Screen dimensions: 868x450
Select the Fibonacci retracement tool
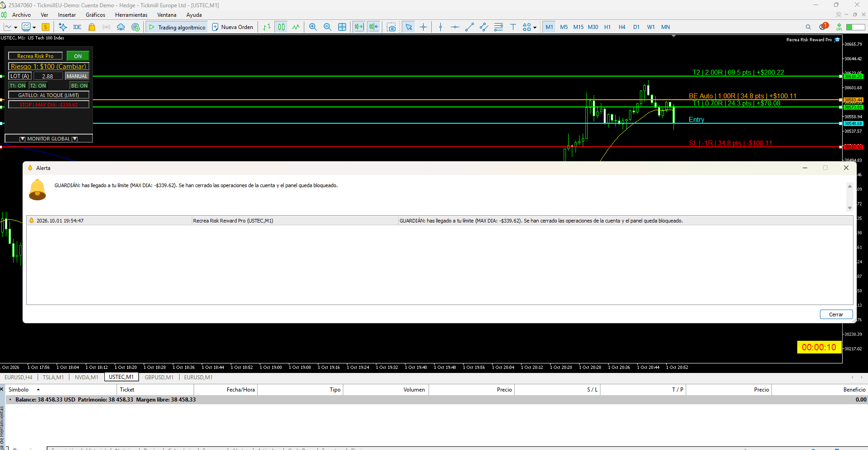pyautogui.click(x=498, y=27)
